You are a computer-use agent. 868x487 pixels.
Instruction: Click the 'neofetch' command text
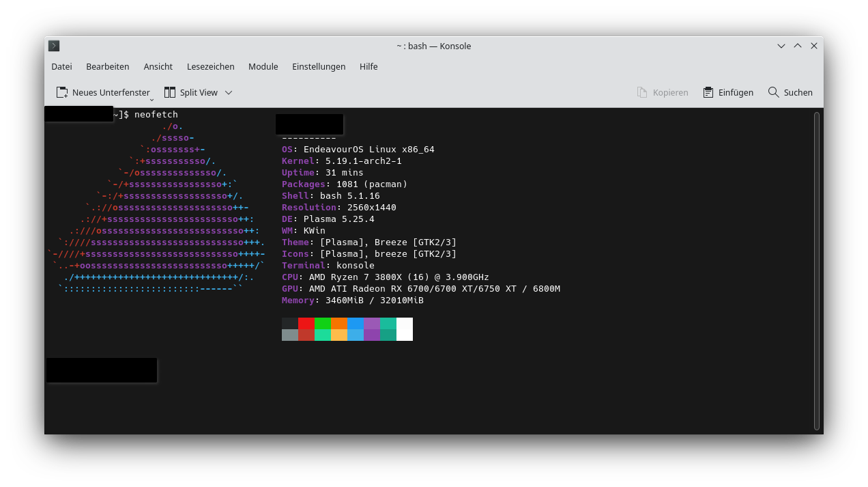click(x=156, y=114)
